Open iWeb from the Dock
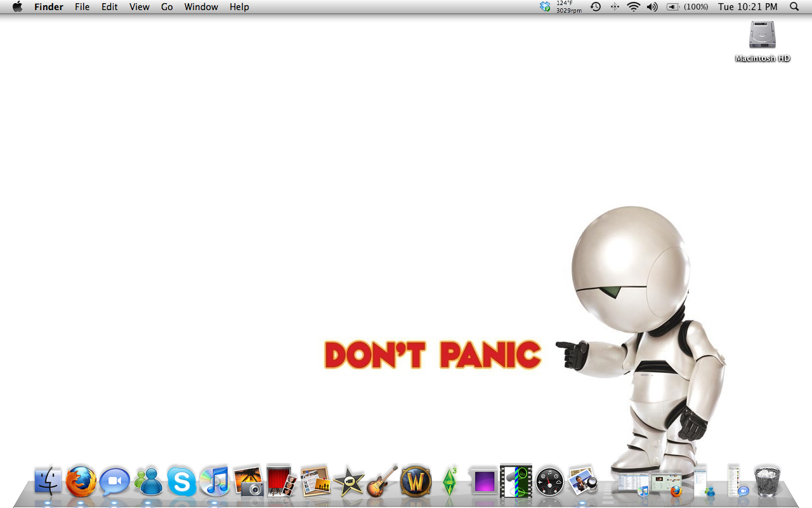The image size is (812, 508). 315,481
